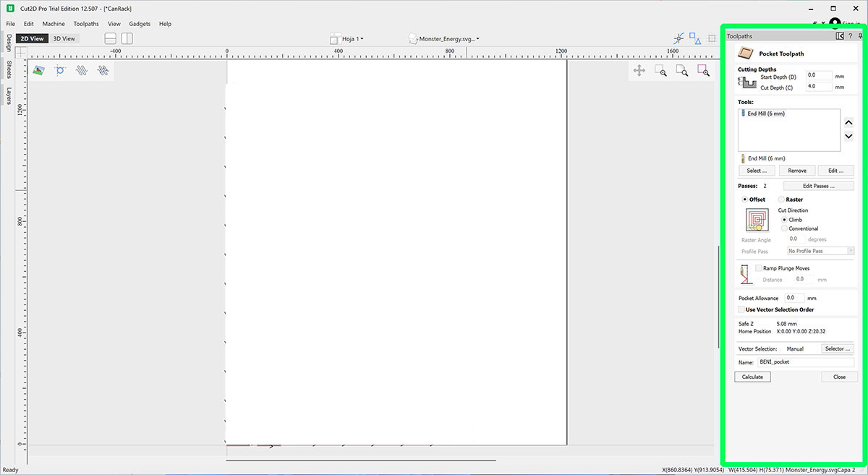868x475 pixels.
Task: Click the Cut2D application icon in title bar
Action: [x=11, y=9]
